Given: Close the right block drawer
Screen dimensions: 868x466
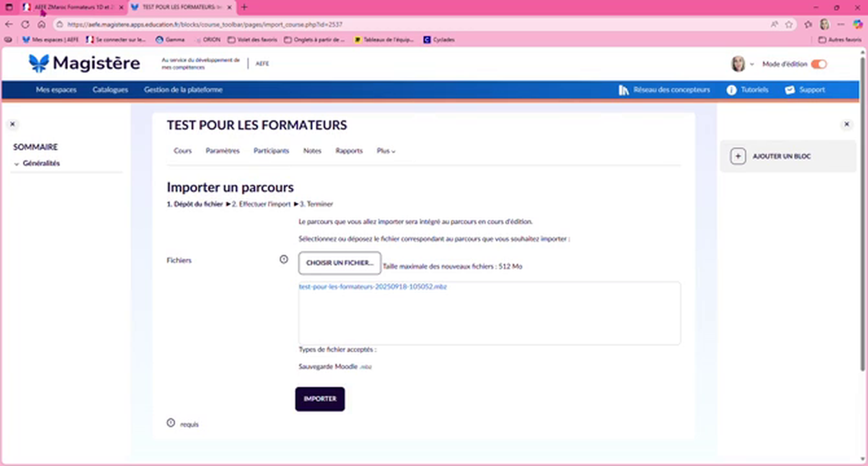Looking at the screenshot, I should point(847,124).
